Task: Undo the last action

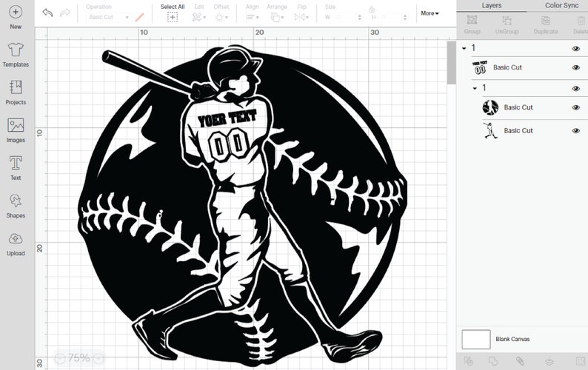Action: click(47, 13)
